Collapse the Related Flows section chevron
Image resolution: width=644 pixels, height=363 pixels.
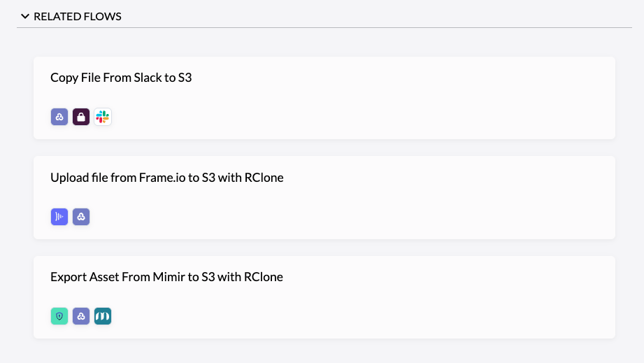coord(25,16)
